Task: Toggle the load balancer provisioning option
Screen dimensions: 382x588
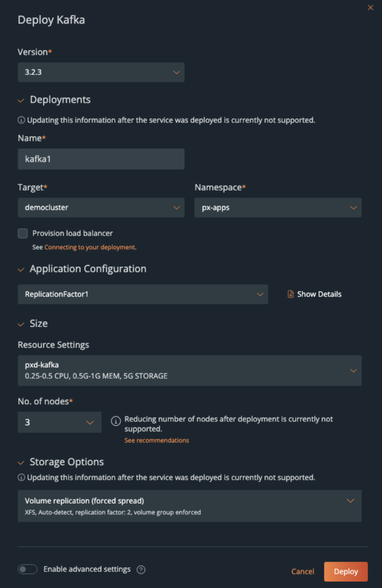Action: [x=22, y=233]
